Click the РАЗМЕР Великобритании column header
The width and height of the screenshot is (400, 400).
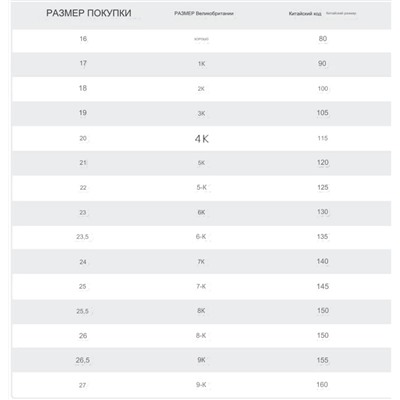(x=204, y=14)
